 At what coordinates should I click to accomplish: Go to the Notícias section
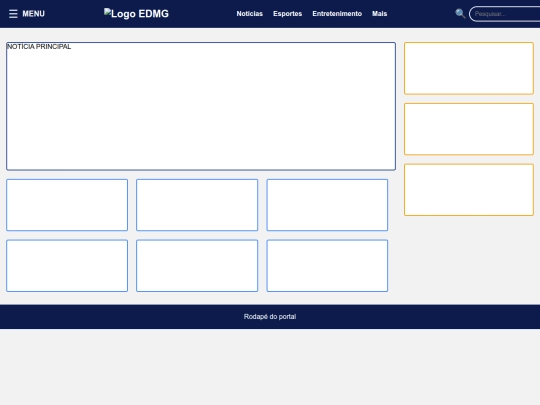[250, 14]
